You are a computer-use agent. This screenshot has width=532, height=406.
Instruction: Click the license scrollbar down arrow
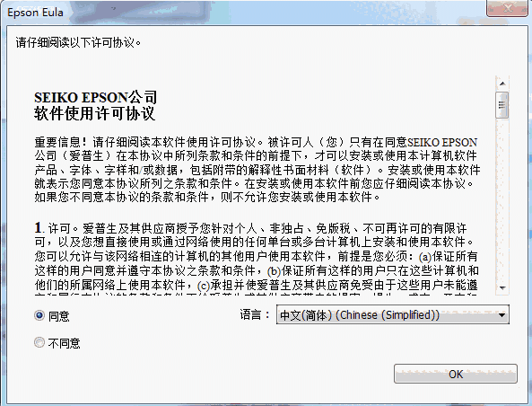tap(502, 287)
